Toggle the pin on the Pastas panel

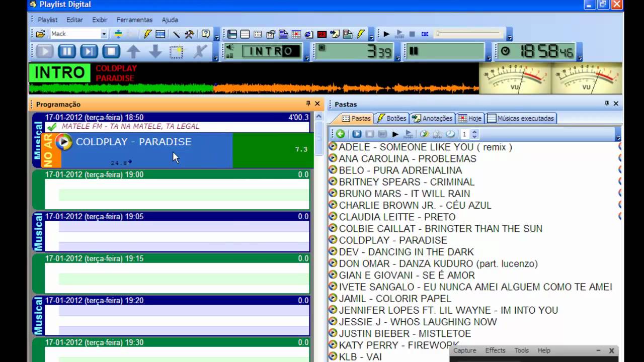[607, 104]
